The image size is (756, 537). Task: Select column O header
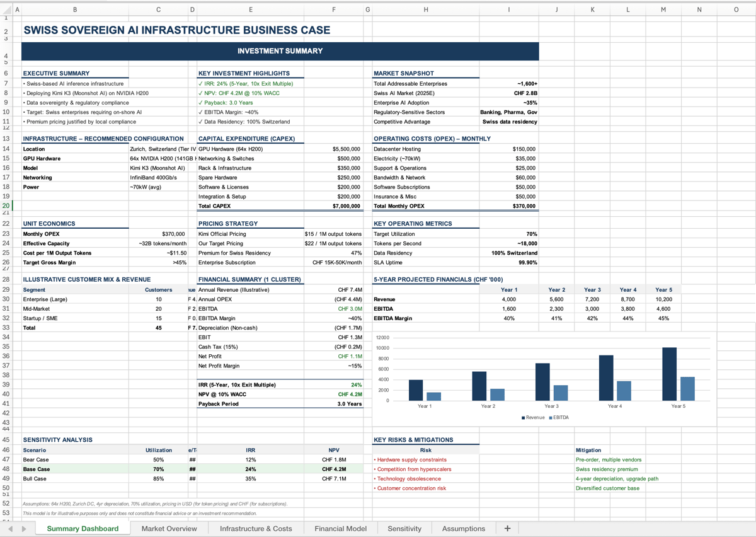point(736,9)
